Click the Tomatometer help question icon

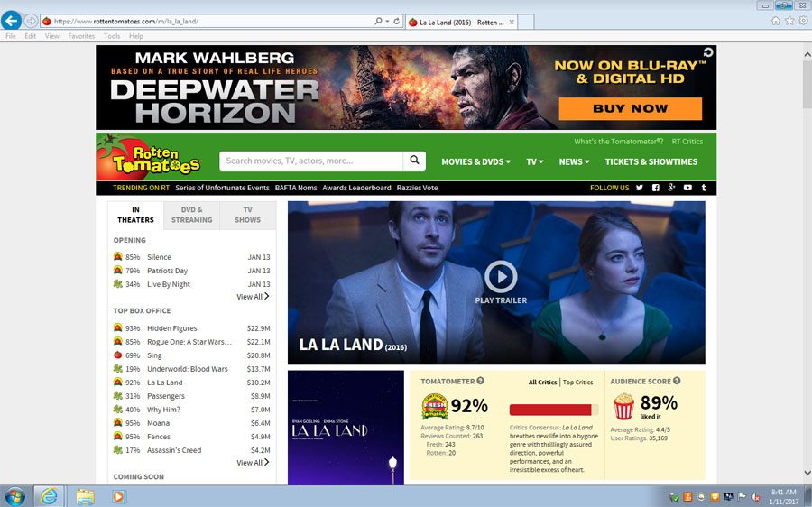coord(481,381)
